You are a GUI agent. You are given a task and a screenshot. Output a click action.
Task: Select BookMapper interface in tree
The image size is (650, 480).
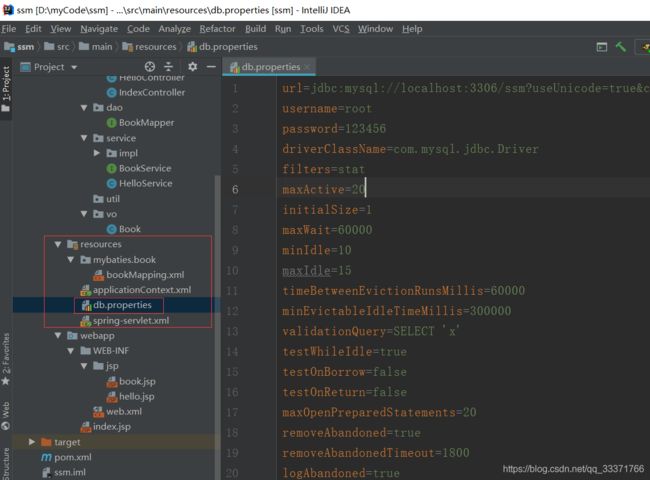tap(140, 123)
